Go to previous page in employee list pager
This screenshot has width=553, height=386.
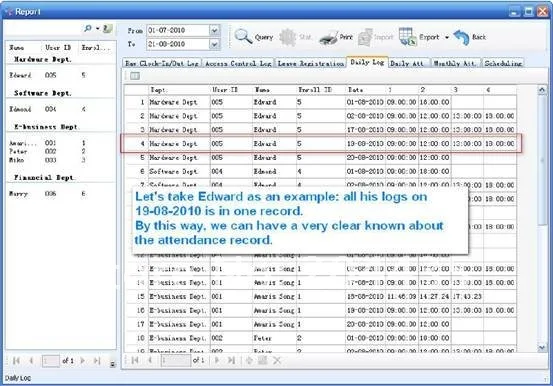31,361
